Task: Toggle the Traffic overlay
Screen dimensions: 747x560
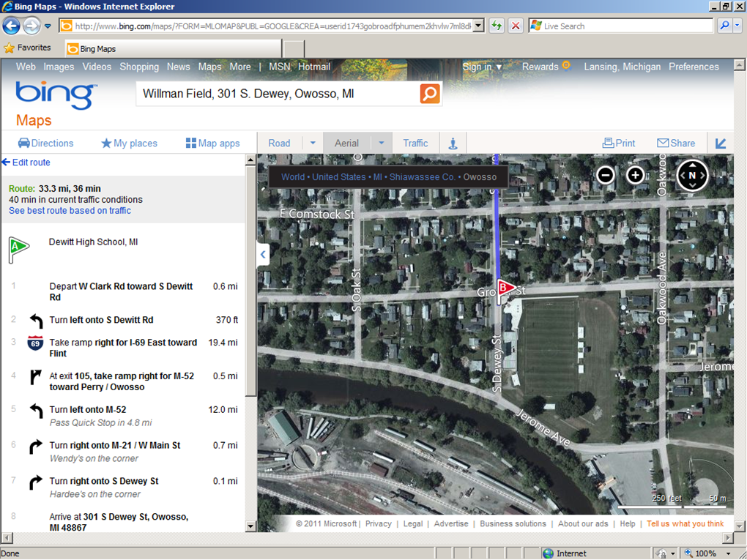Action: click(x=415, y=143)
